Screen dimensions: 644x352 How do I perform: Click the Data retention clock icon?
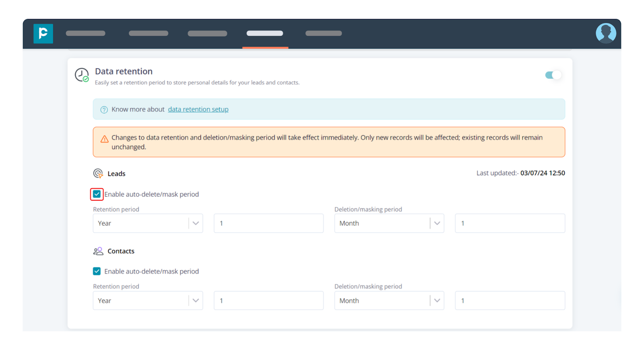[x=82, y=75]
